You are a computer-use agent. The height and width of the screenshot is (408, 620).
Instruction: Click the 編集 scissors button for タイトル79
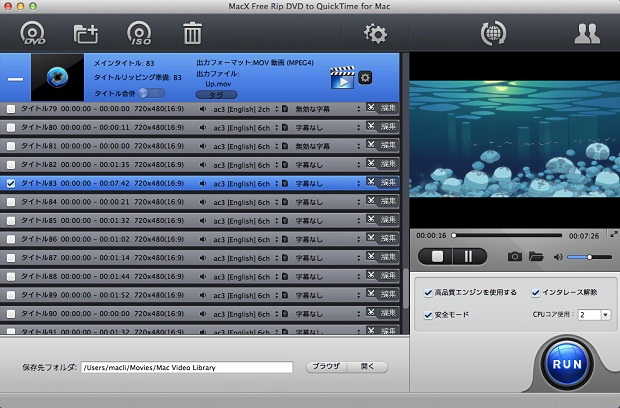point(382,108)
